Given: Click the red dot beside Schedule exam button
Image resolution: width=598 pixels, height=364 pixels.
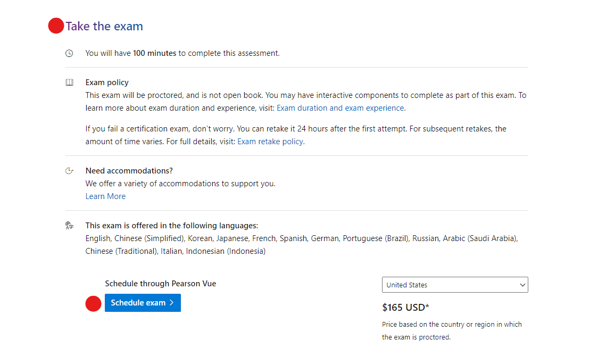Looking at the screenshot, I should pos(94,304).
